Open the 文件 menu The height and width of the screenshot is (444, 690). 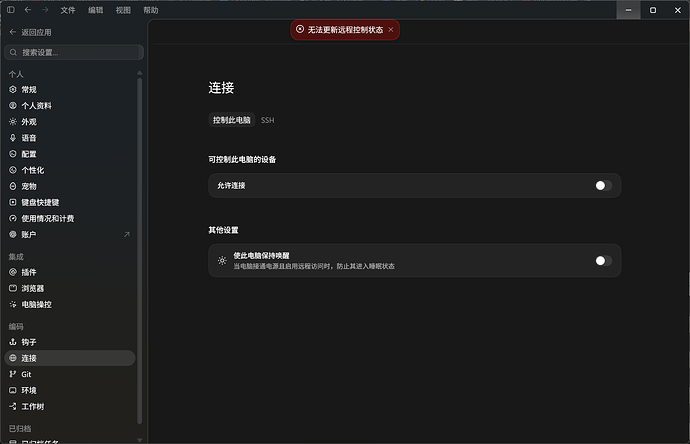point(68,10)
